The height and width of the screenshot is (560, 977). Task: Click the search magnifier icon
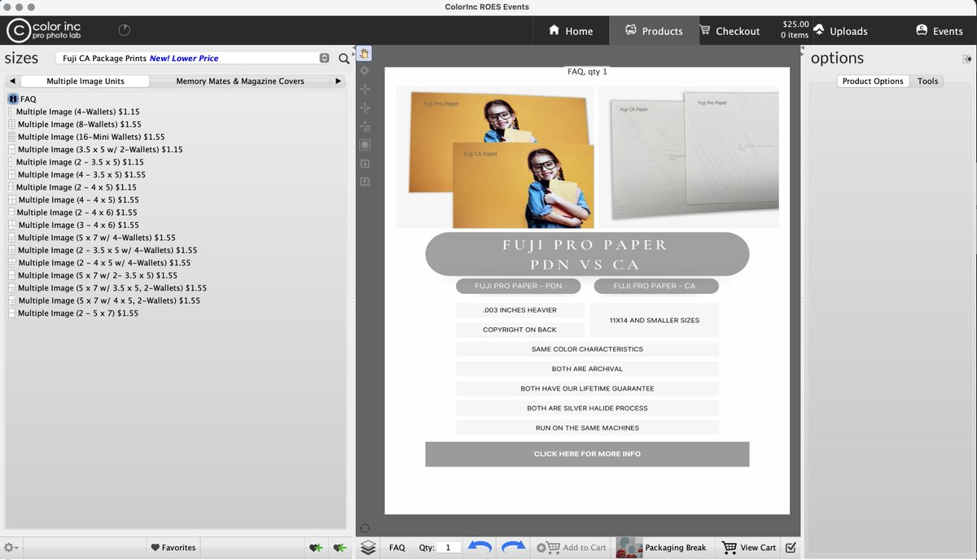point(344,59)
